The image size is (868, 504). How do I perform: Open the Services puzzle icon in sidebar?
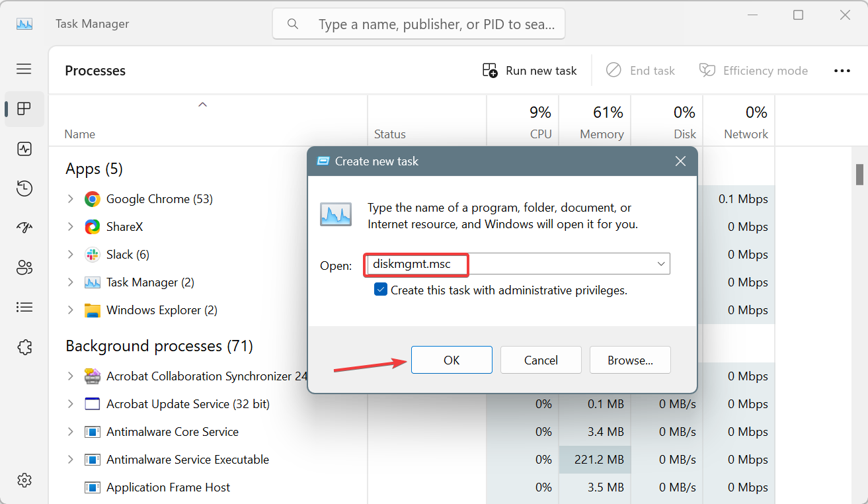(x=24, y=347)
